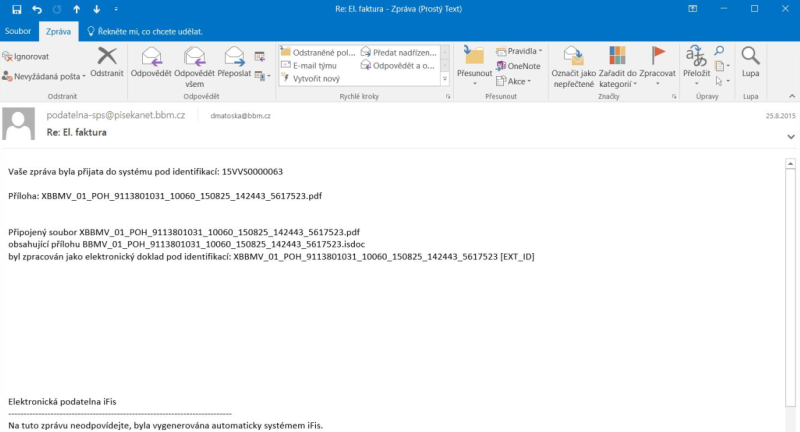Go to previous item with up arrow
This screenshot has width=800, height=432.
coord(77,9)
